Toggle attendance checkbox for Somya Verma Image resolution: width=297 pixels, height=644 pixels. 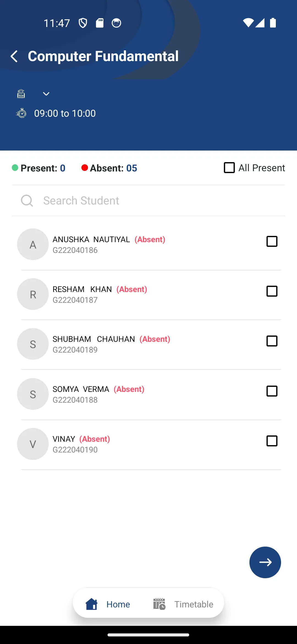272,391
